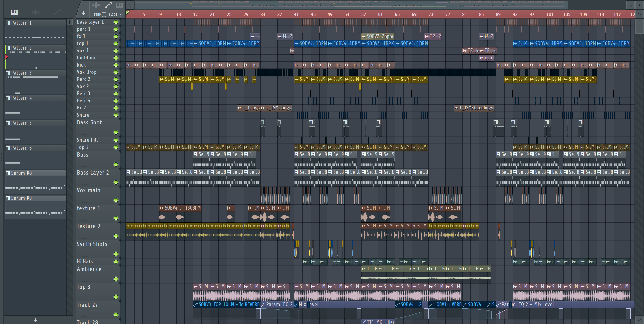Jump to bar 89 on timeline ruler
Image resolution: width=644 pixels, height=324 pixels.
pos(498,15)
